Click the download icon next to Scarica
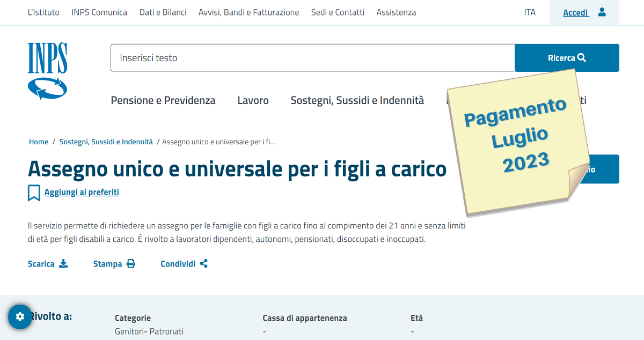Viewport: 644px width, 340px height. click(x=63, y=264)
